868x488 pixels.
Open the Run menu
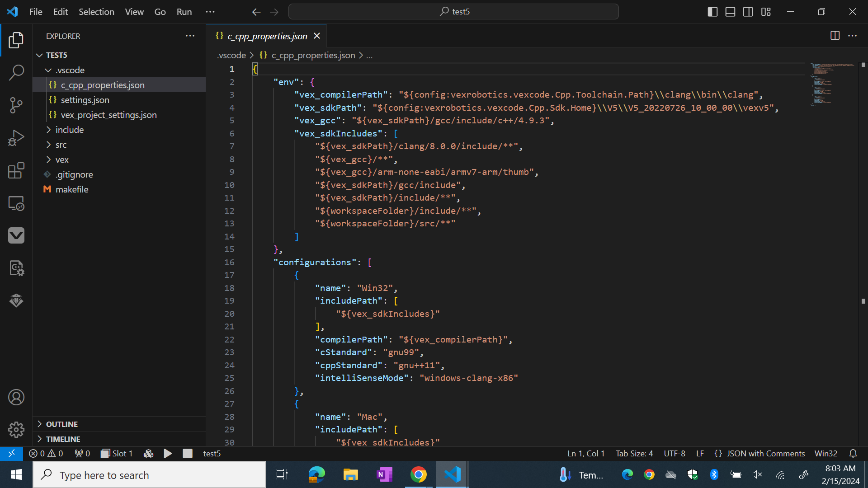click(184, 12)
